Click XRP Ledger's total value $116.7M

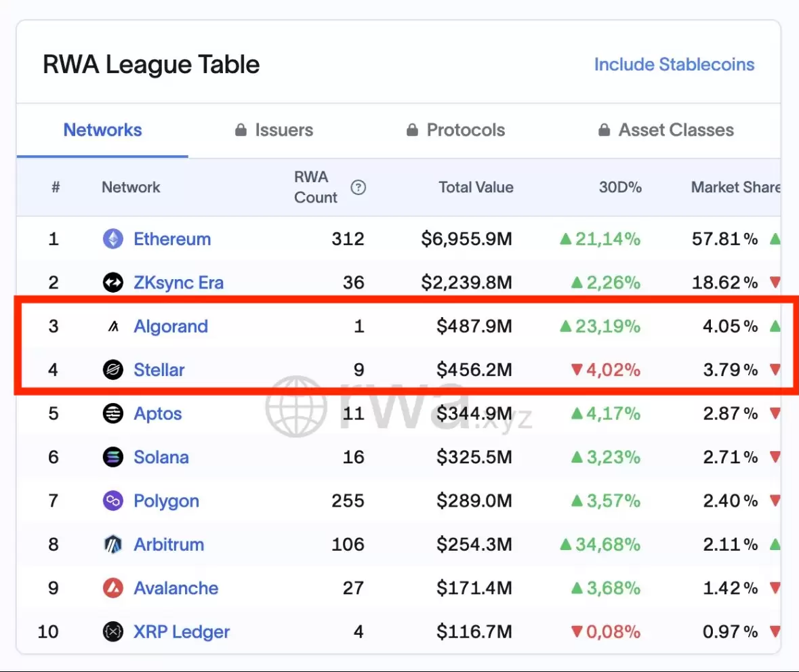tap(474, 632)
